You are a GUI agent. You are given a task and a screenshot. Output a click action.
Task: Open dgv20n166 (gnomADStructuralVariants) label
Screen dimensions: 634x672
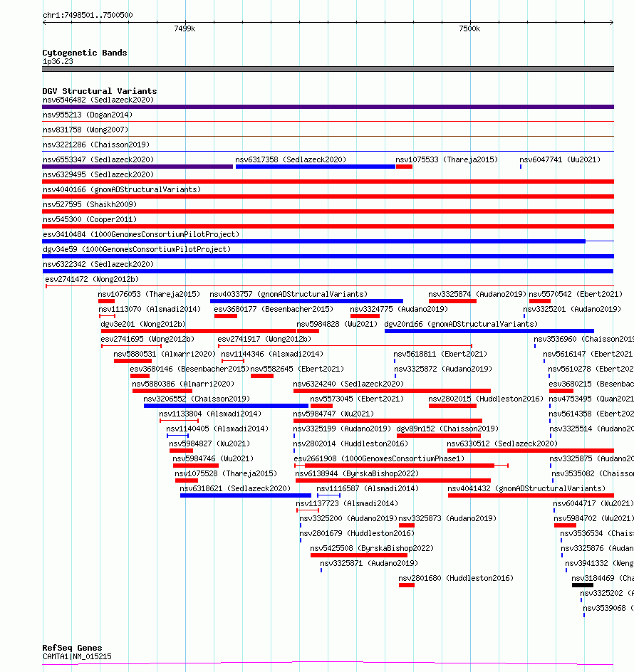click(x=461, y=325)
